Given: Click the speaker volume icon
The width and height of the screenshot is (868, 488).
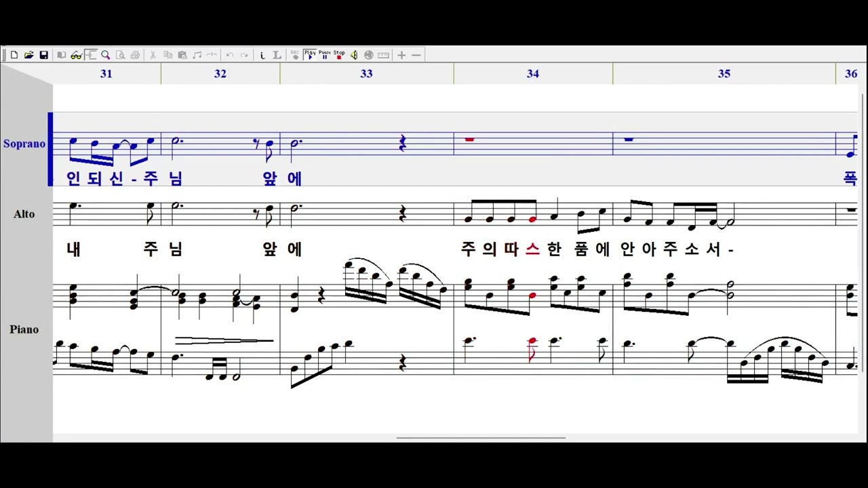Looking at the screenshot, I should click(x=354, y=55).
